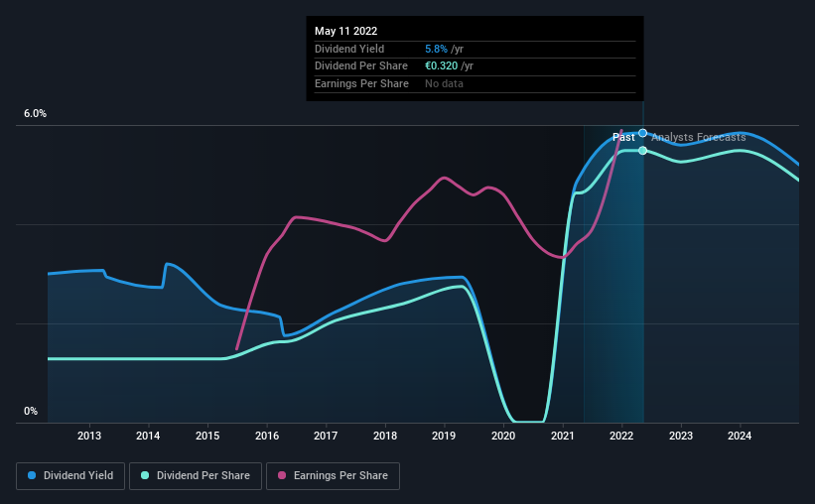Select the teal Dividend Per Share data point marker
This screenshot has width=815, height=504.
pos(643,151)
